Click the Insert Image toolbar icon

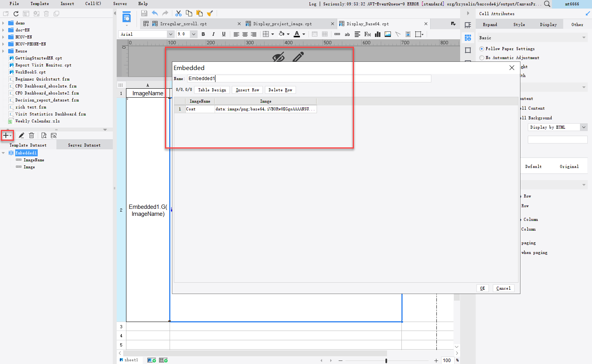387,34
